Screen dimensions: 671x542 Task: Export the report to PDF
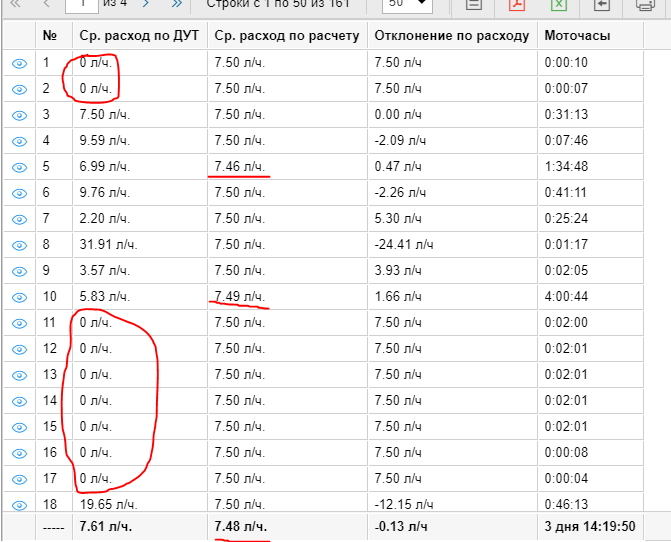click(517, 5)
